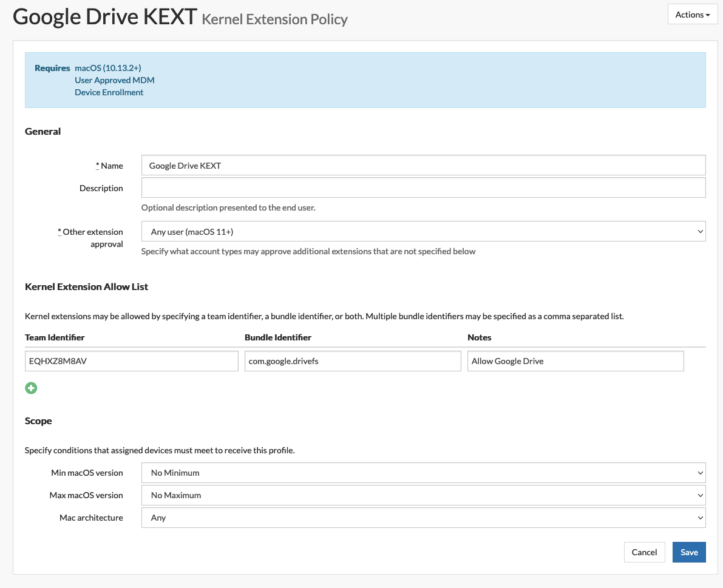The image size is (723, 588).
Task: Open the Mac architecture dropdown
Action: [423, 518]
